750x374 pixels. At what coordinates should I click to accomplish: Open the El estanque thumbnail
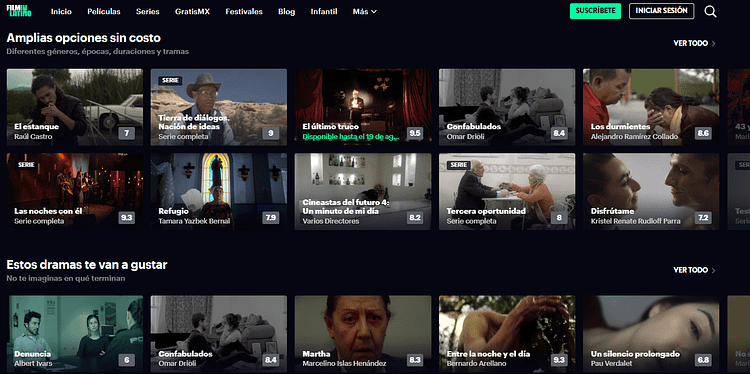[75, 107]
